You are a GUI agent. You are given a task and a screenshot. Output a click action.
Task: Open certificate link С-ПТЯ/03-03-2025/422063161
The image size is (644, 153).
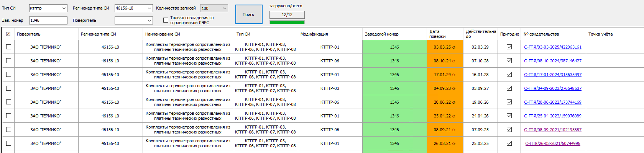coord(552,47)
